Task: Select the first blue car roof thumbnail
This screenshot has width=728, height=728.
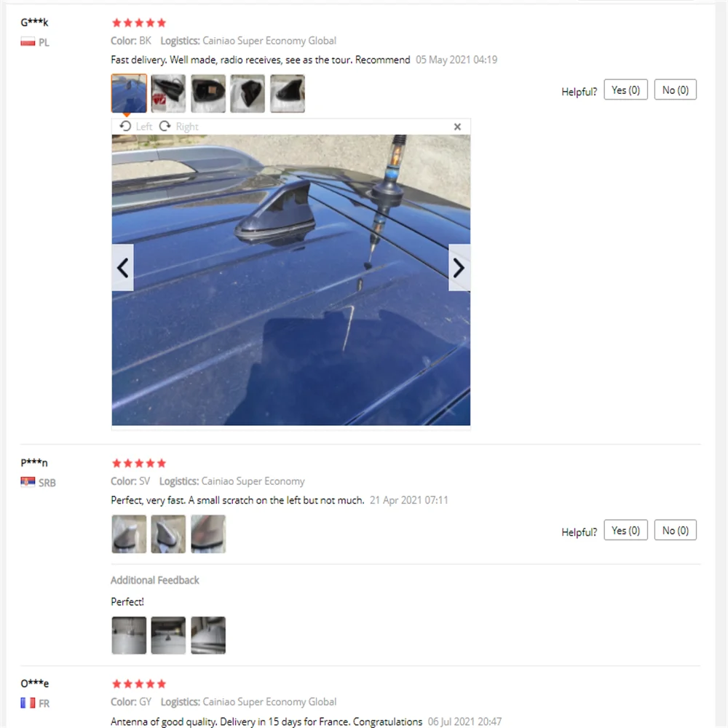Action: pos(129,93)
